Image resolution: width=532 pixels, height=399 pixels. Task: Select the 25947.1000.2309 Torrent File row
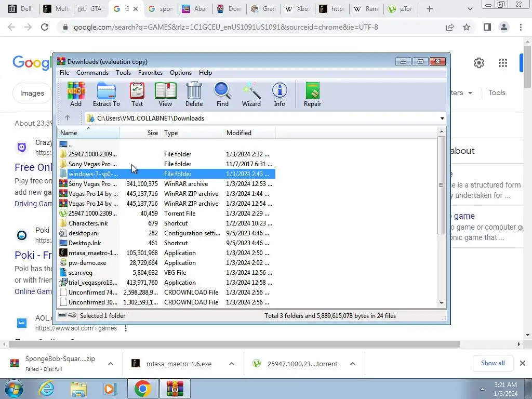pos(167,213)
